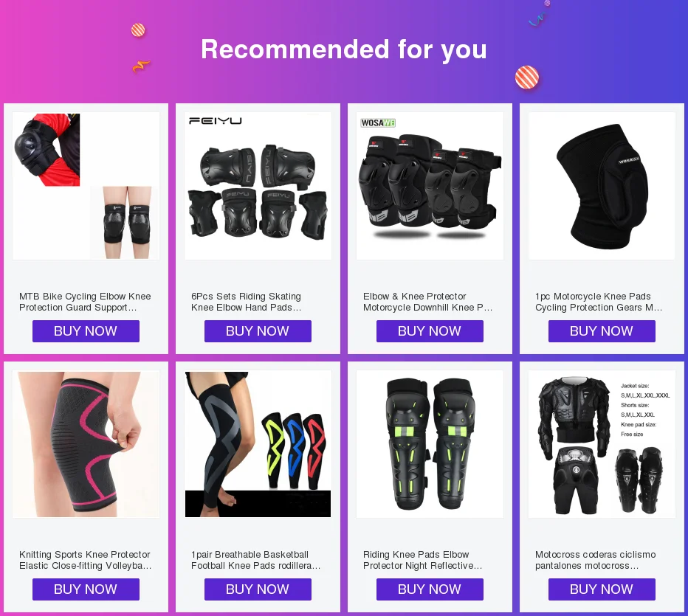View the colorful long leg sleeves photo
The width and height of the screenshot is (688, 616).
[x=258, y=444]
